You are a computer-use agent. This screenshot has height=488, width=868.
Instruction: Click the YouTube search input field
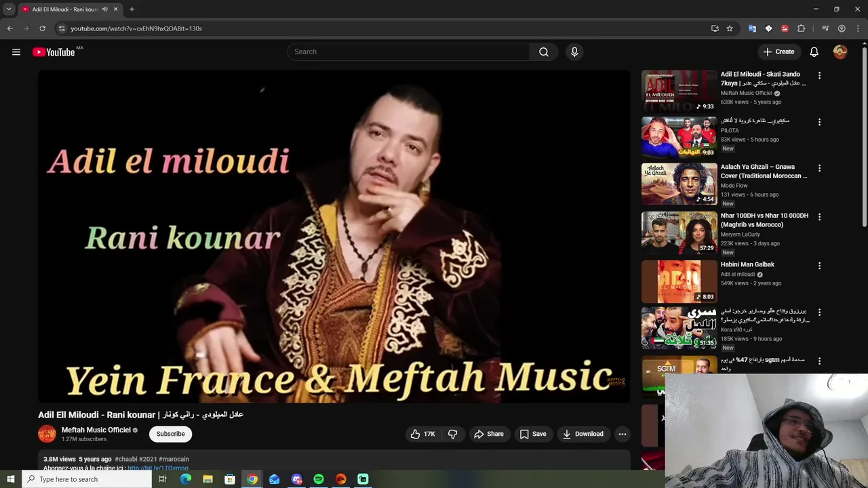pos(409,52)
